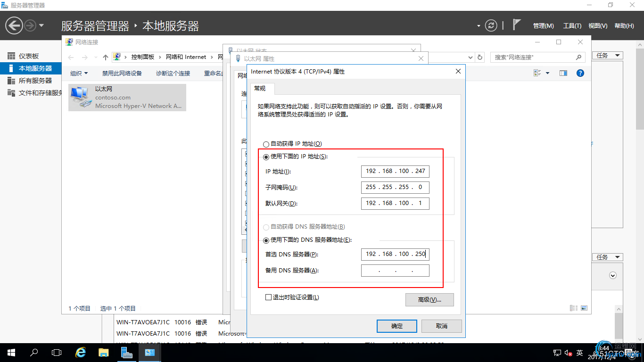Viewport: 644px width, 362px height.
Task: Click 取消 to cancel IPv4 settings
Action: click(x=442, y=326)
